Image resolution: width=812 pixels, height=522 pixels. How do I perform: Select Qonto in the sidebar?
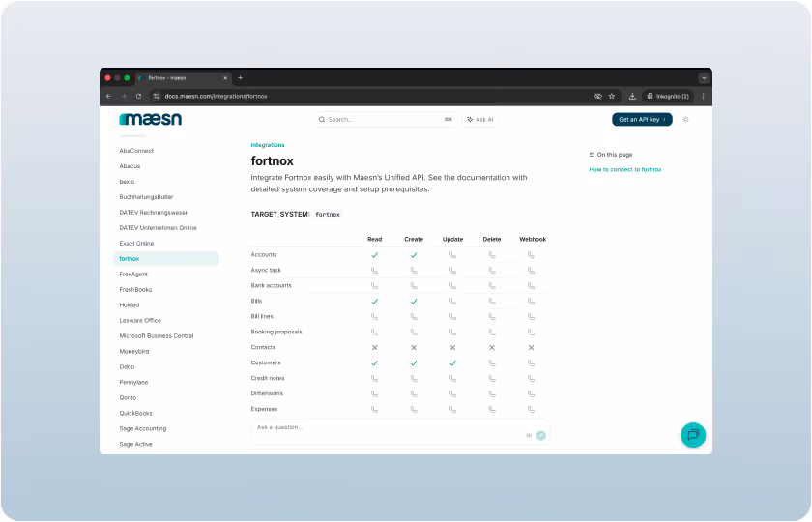pyautogui.click(x=128, y=397)
